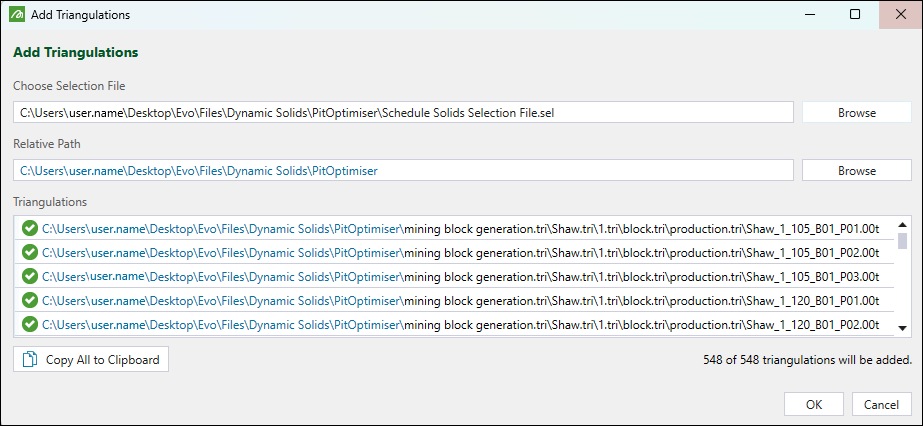This screenshot has width=923, height=426.
Task: Click the triangulations list scrollbar thumb
Action: pyautogui.click(x=903, y=241)
